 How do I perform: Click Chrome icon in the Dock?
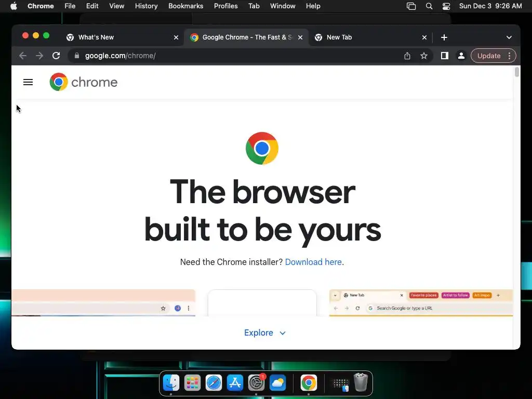click(309, 383)
